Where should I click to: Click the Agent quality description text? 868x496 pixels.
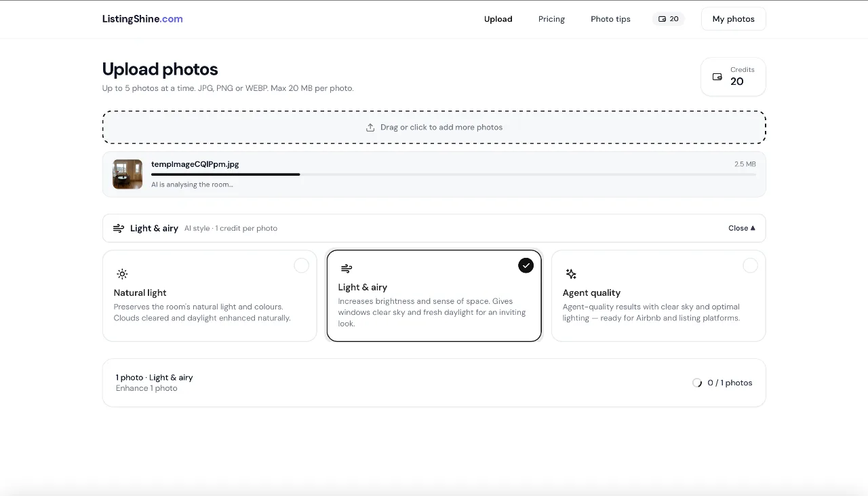(x=652, y=312)
